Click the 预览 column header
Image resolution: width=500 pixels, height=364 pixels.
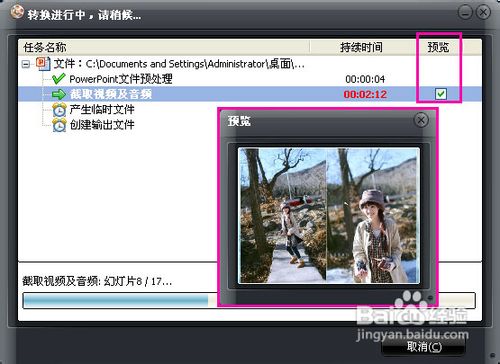pyautogui.click(x=438, y=47)
